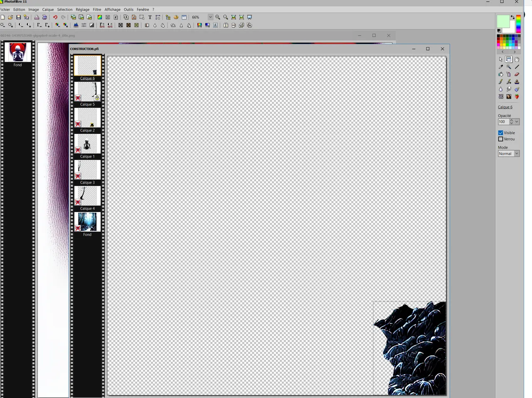Choose the Eraser tool

[x=517, y=74]
